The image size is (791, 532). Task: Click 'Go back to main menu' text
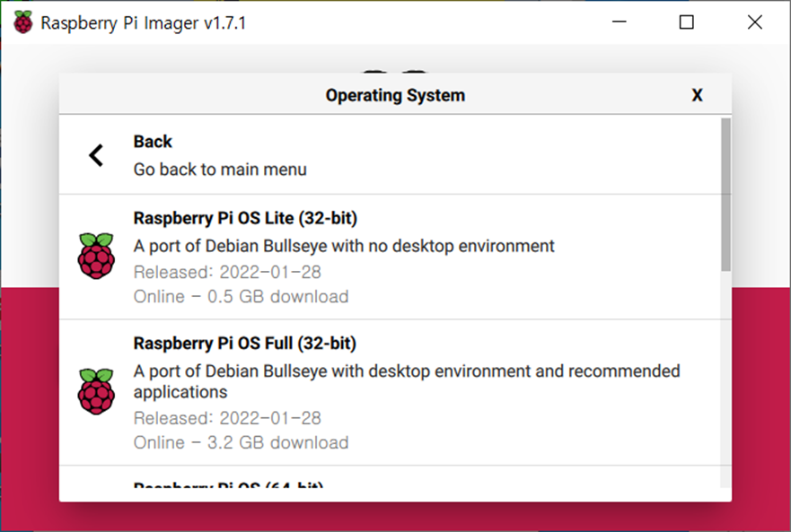220,170
